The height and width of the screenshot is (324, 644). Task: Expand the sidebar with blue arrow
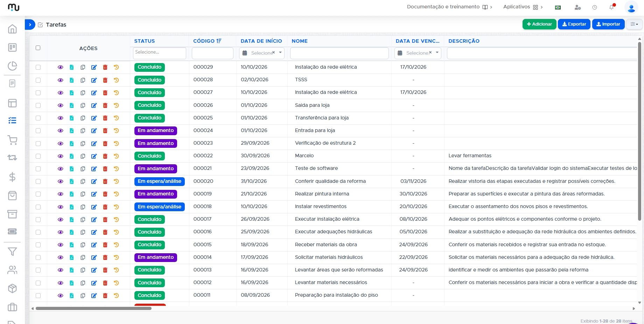click(x=30, y=25)
